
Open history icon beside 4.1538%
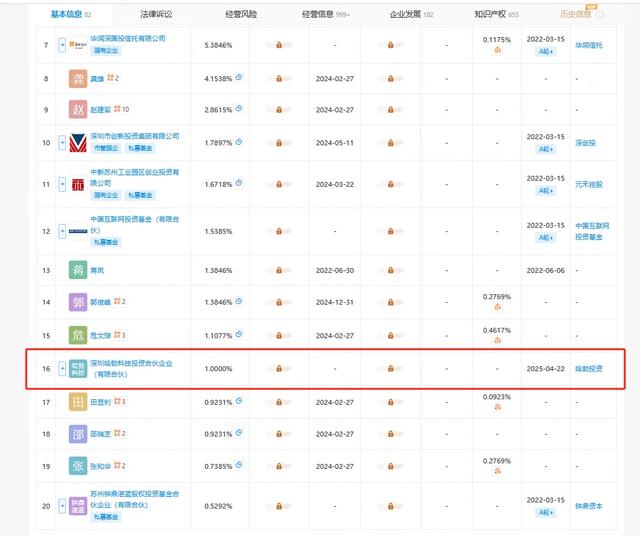point(239,77)
